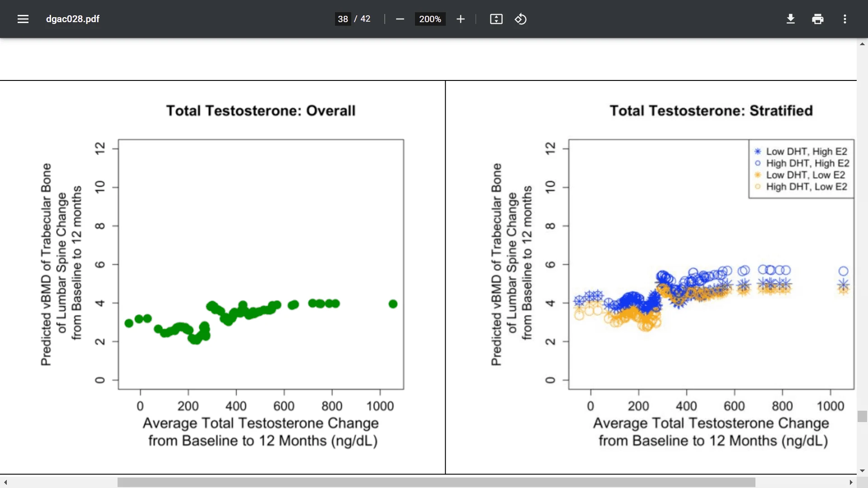Click the 200% zoom level field
Image resolution: width=868 pixels, height=488 pixels.
click(430, 19)
